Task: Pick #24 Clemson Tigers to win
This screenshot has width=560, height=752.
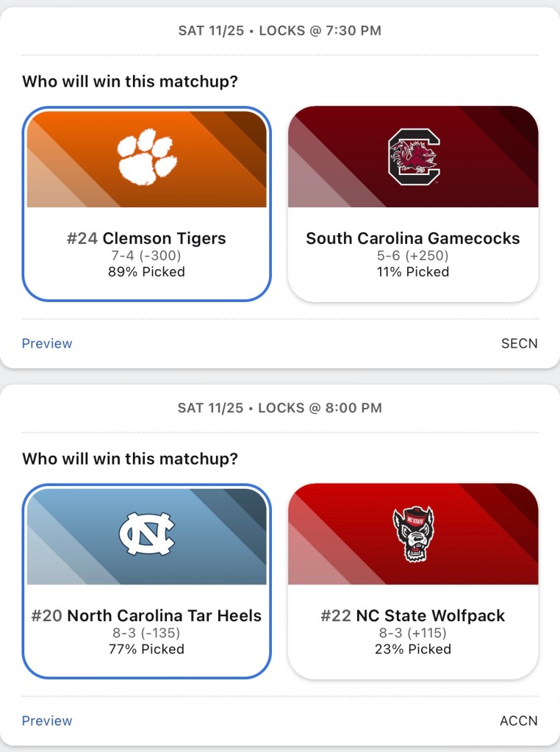Action: [147, 238]
